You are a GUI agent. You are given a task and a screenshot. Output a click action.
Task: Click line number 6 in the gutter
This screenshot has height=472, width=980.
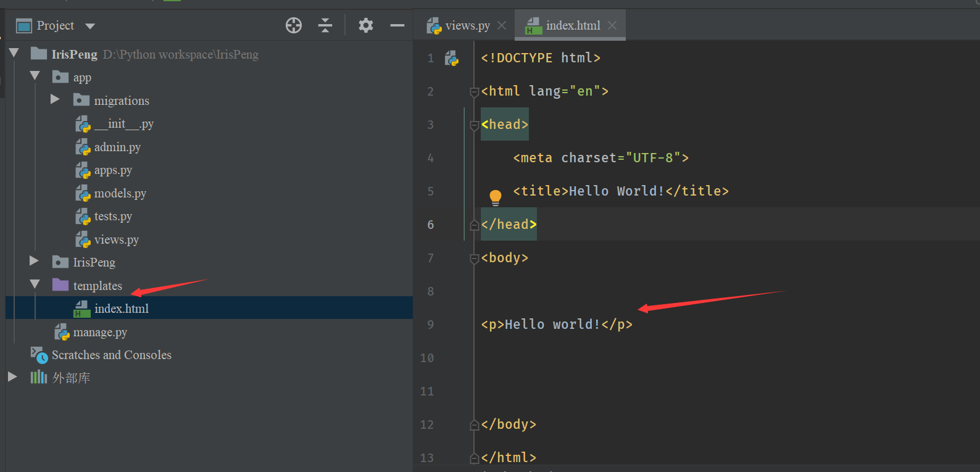[x=430, y=225]
